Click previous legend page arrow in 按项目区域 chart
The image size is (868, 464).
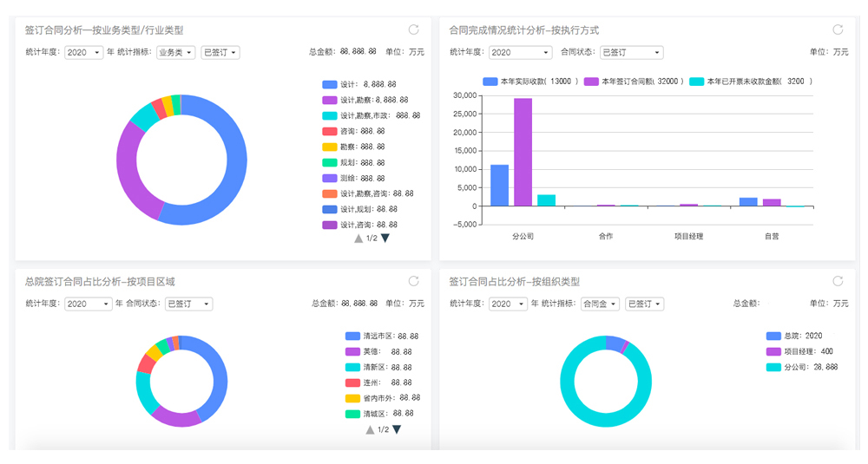[x=370, y=429]
